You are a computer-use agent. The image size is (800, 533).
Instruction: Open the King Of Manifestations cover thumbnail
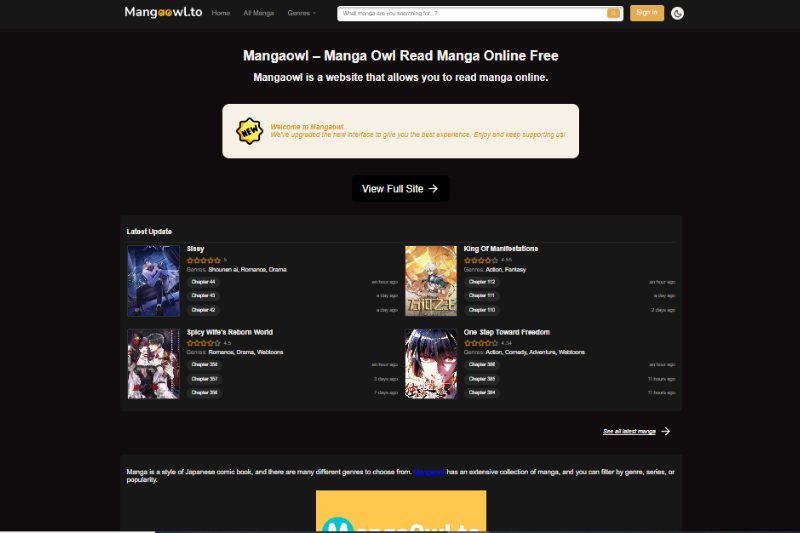coord(431,281)
